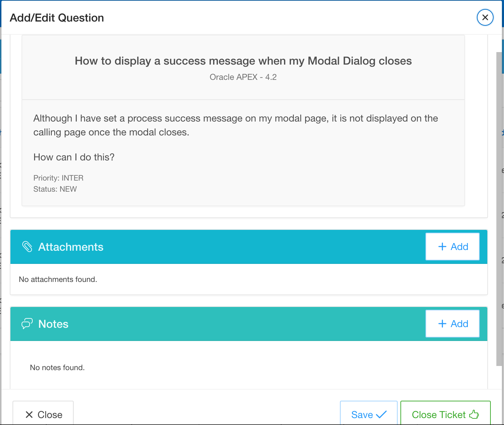Click the 'No notes found.' message
Image resolution: width=504 pixels, height=425 pixels.
(x=57, y=367)
